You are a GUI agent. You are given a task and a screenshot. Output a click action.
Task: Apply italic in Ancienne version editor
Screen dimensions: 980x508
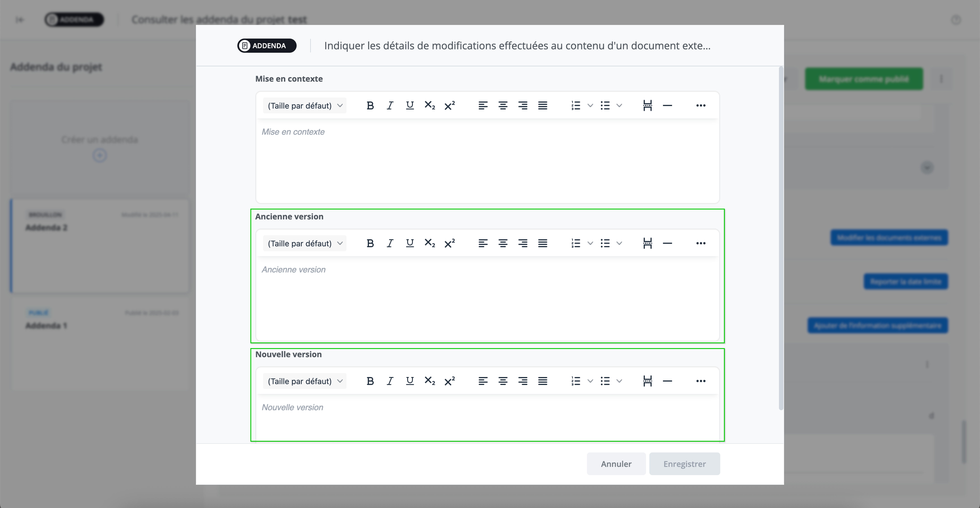pos(390,243)
